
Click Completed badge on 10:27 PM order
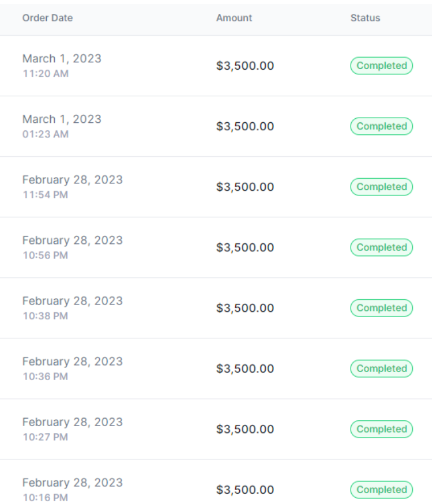coord(381,429)
